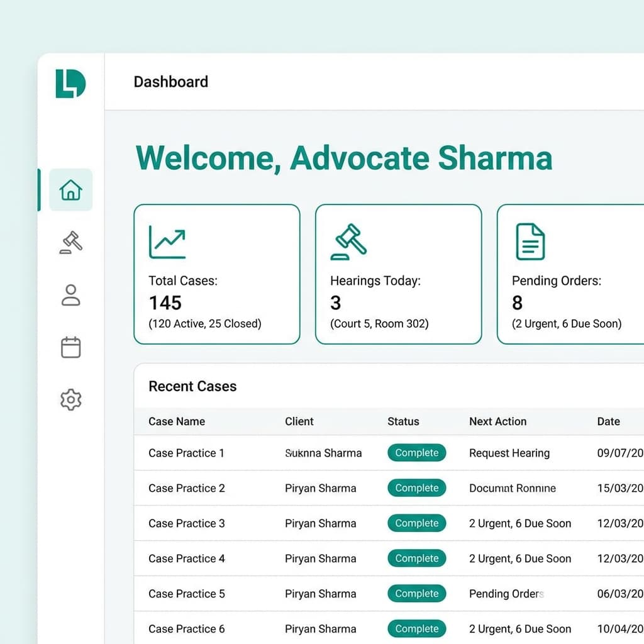Sort by the Status column header
644x644 pixels.
coord(403,421)
